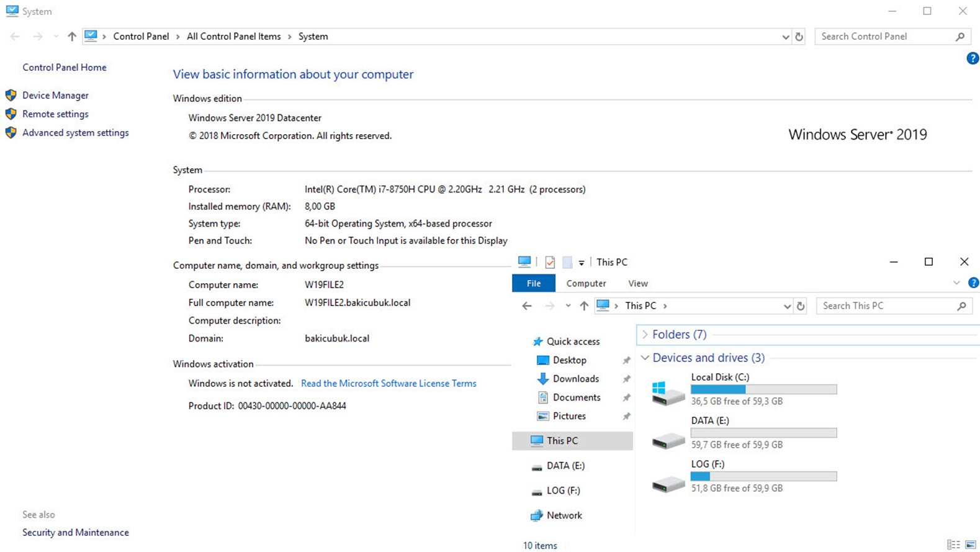The width and height of the screenshot is (980, 552).
Task: Go forward in This PC window
Action: click(549, 305)
